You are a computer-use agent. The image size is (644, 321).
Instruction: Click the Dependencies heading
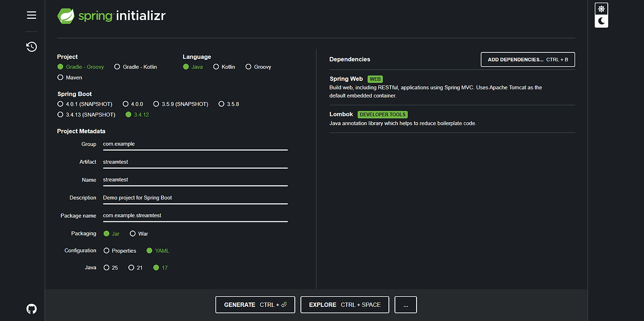click(x=350, y=59)
